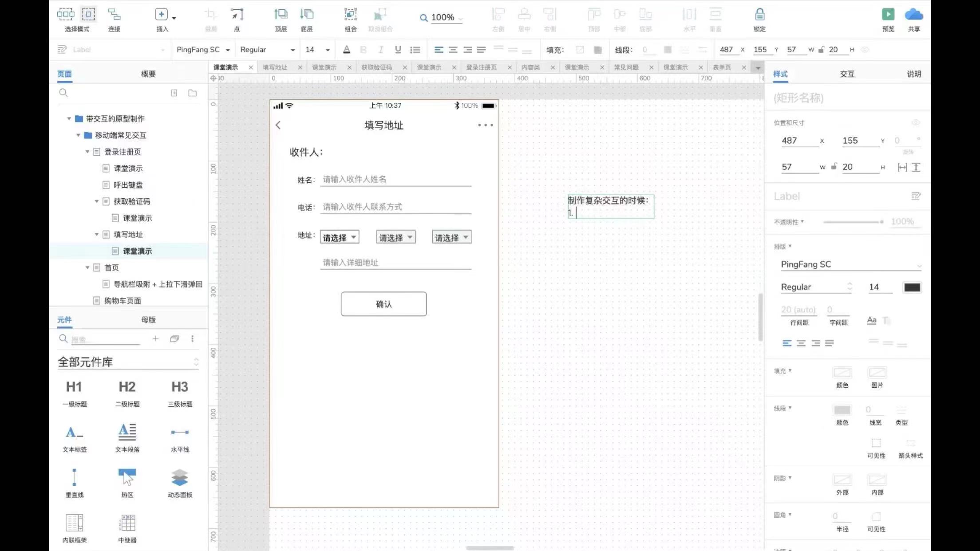This screenshot has height=551, width=980.
Task: Add new folder in pages panel
Action: pos(192,93)
